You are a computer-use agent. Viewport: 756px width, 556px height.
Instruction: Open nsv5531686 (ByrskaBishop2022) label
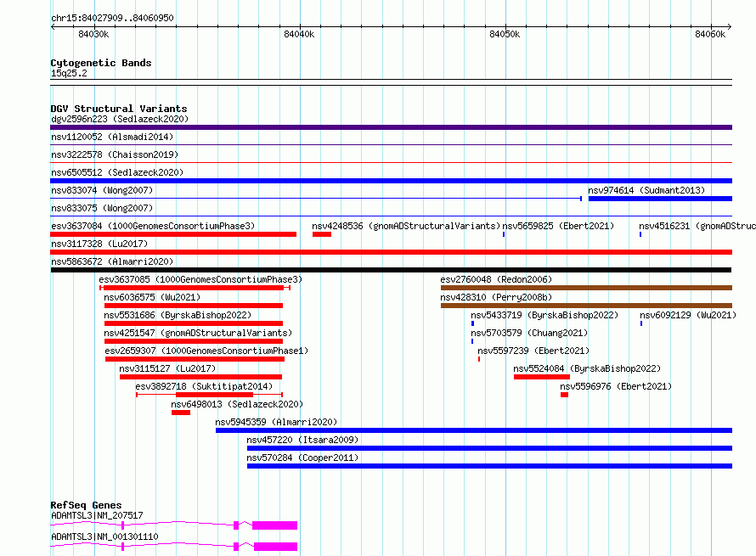tap(178, 315)
